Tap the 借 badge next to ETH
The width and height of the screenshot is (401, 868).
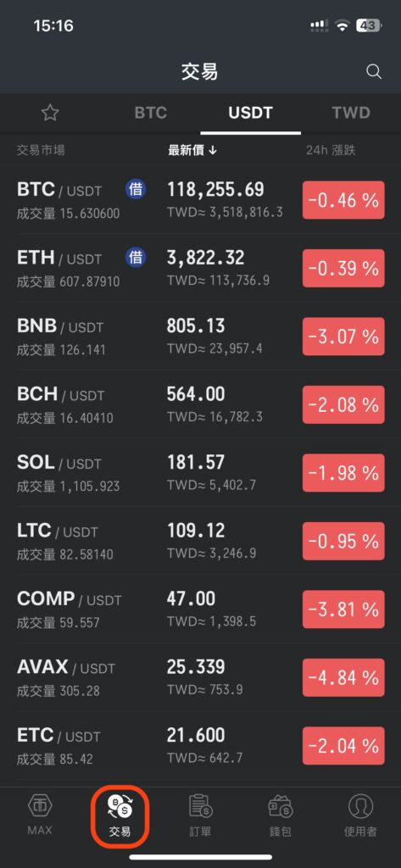(x=136, y=258)
